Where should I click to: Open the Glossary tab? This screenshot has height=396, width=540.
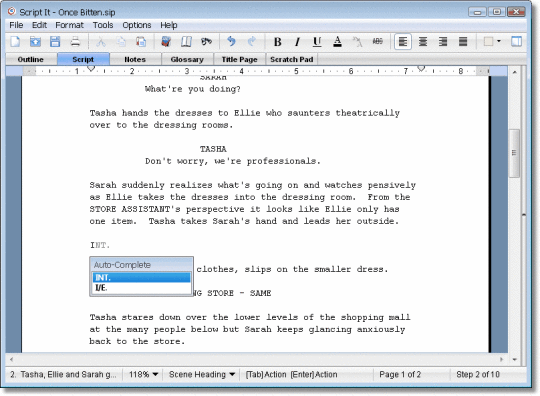tap(187, 59)
